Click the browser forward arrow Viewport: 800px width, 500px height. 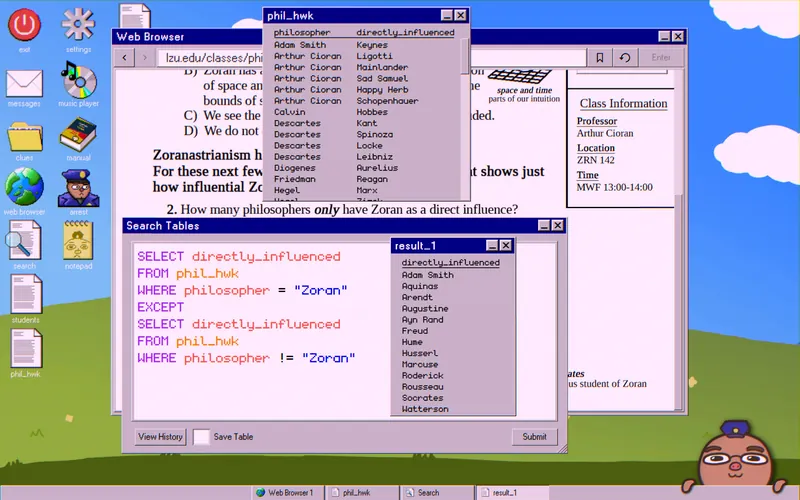click(145, 58)
